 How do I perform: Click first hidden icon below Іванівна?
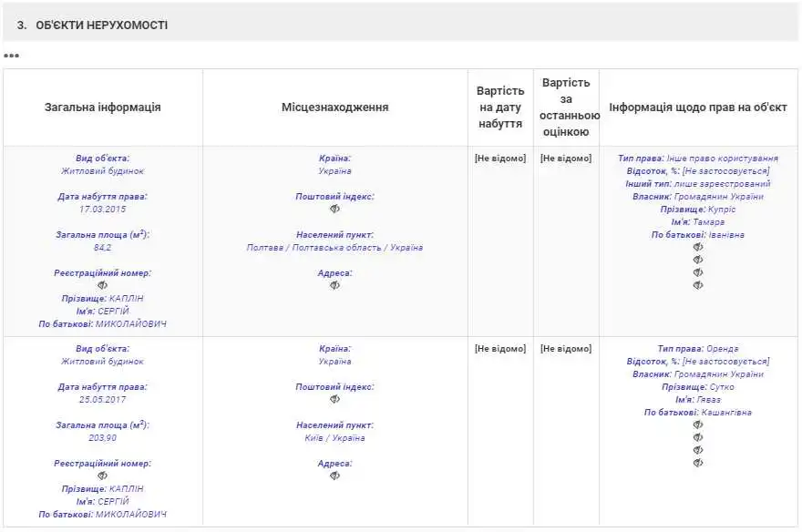698,247
